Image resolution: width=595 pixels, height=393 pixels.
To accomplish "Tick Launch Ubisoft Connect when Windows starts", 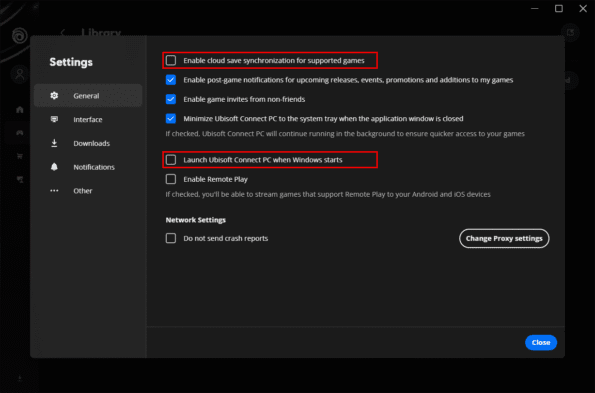I will pos(171,160).
